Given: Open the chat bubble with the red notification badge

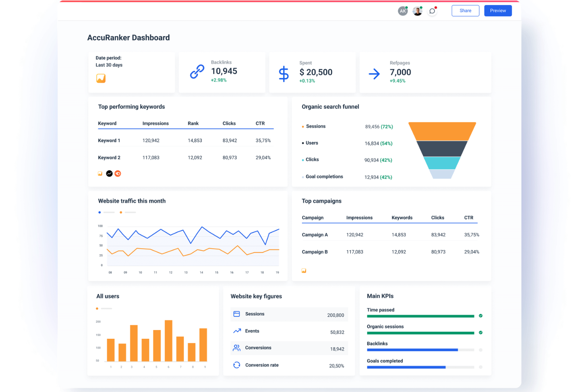Looking at the screenshot, I should tap(432, 11).
